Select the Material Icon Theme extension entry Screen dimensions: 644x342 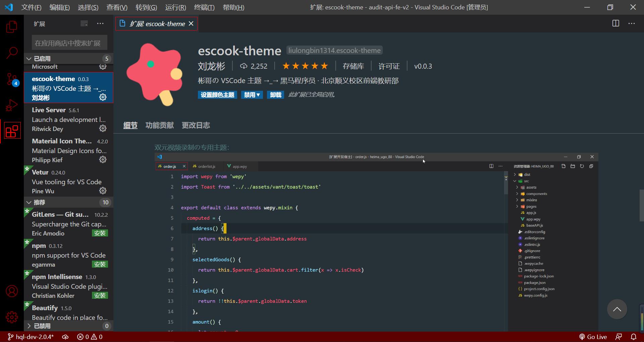pyautogui.click(x=69, y=150)
